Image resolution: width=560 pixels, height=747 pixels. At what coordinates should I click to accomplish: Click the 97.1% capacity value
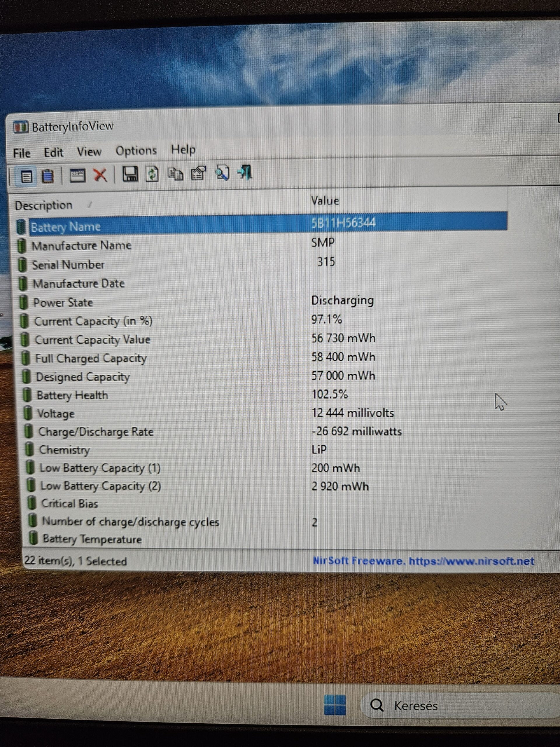coord(327,319)
